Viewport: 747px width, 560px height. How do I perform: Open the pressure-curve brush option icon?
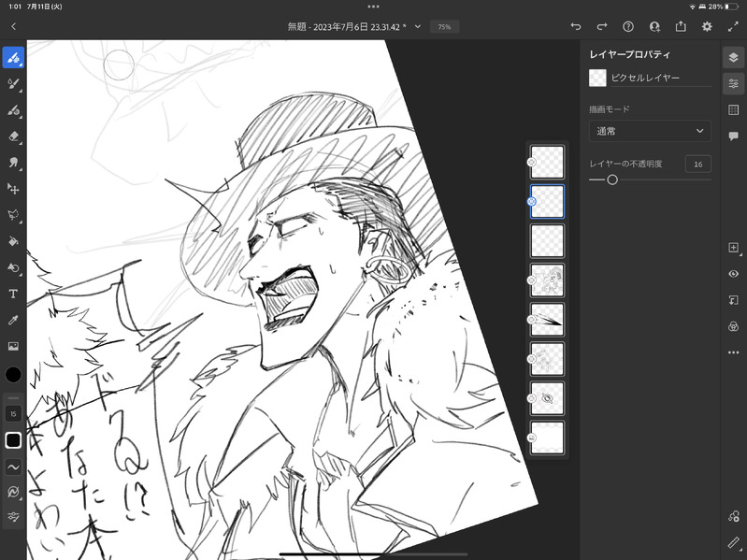point(13,492)
